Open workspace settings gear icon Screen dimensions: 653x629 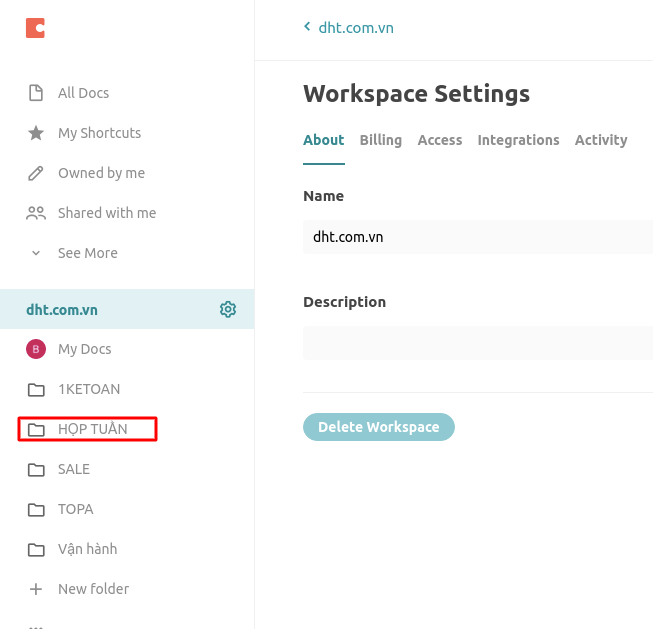click(228, 309)
